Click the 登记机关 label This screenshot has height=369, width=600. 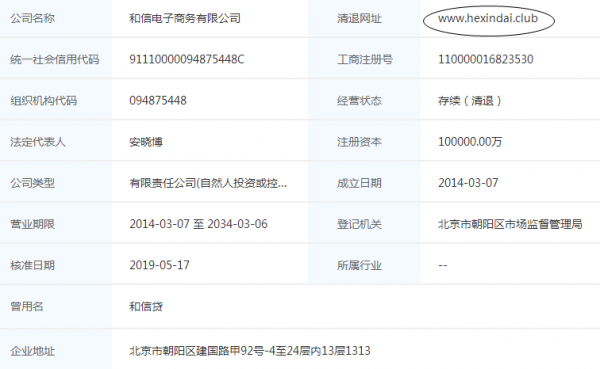click(x=359, y=224)
